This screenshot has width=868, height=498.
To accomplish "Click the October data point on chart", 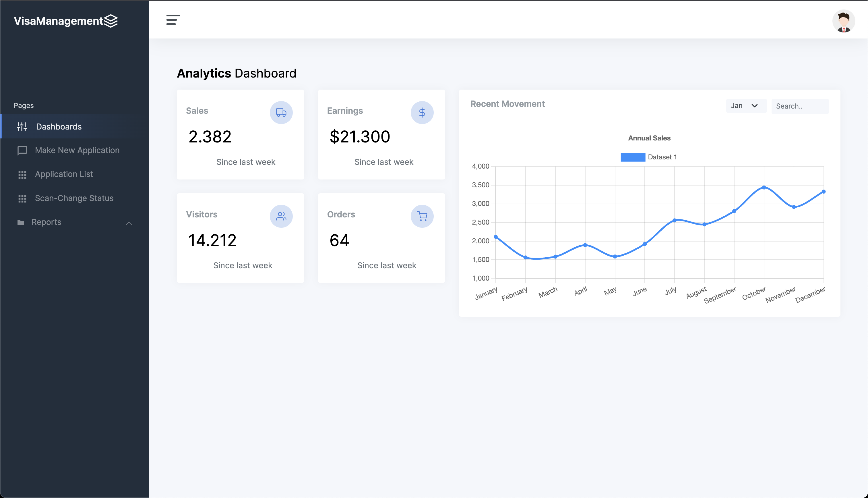I will click(x=764, y=188).
